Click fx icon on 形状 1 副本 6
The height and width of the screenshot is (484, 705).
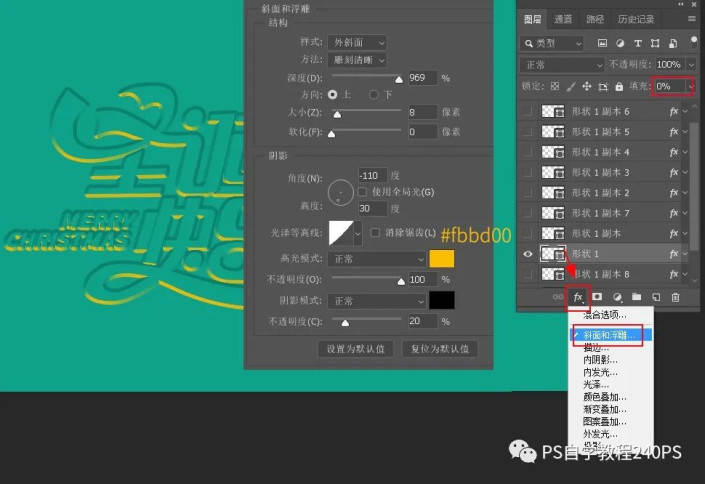[x=674, y=112]
